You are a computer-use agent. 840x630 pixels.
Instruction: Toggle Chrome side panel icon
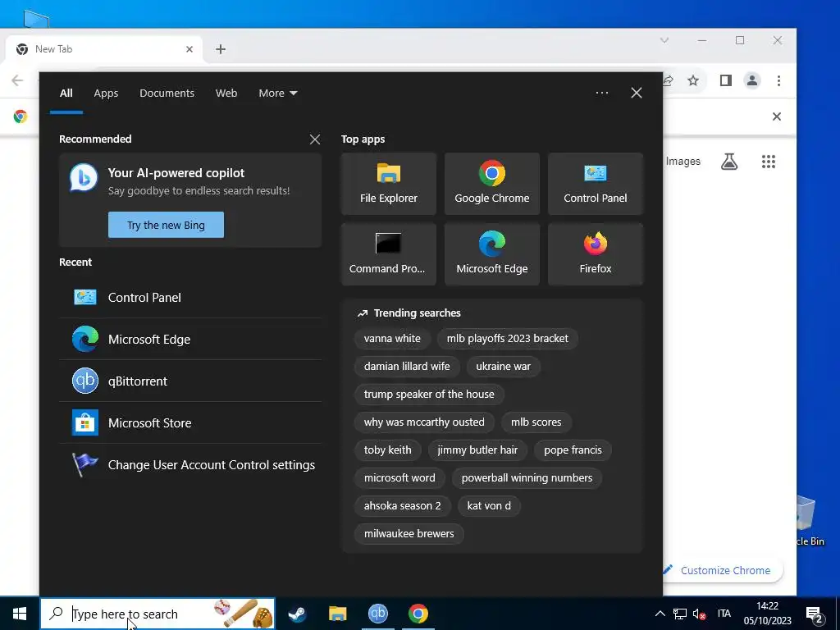coord(725,80)
